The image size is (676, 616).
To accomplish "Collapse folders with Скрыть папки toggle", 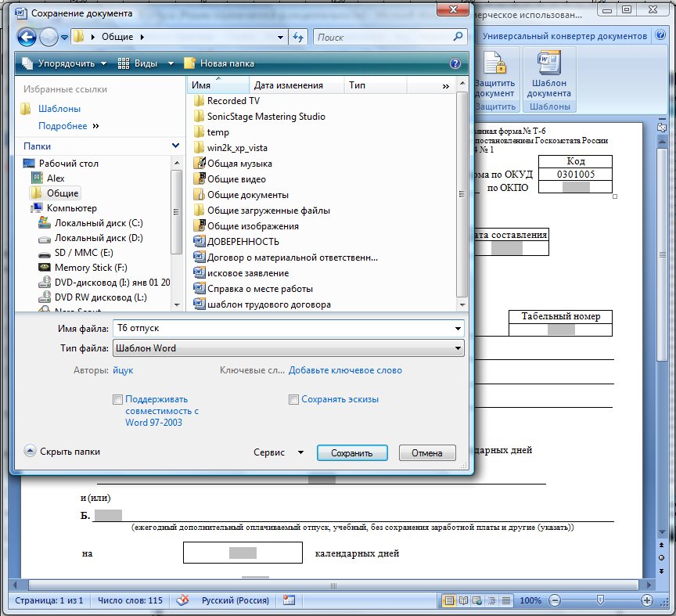I will pyautogui.click(x=62, y=452).
